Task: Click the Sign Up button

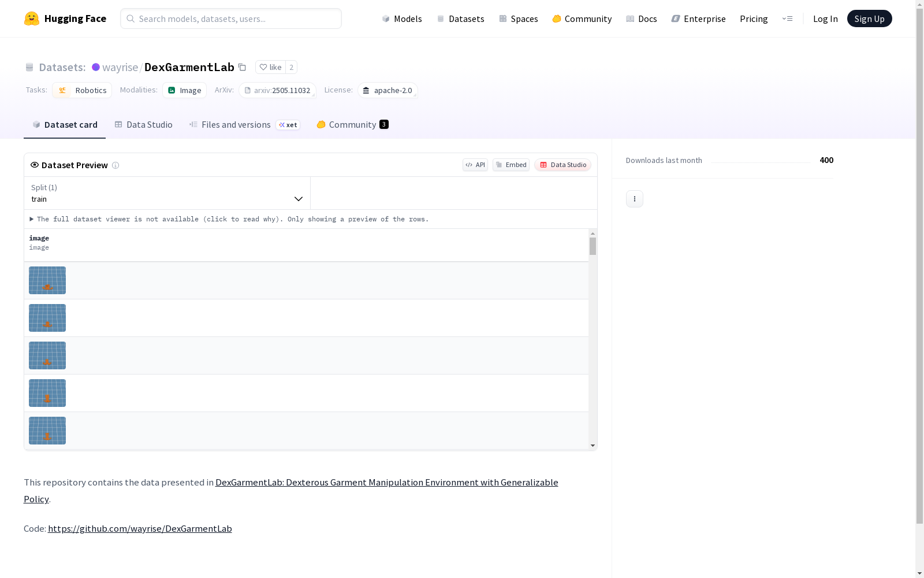Action: click(x=869, y=18)
